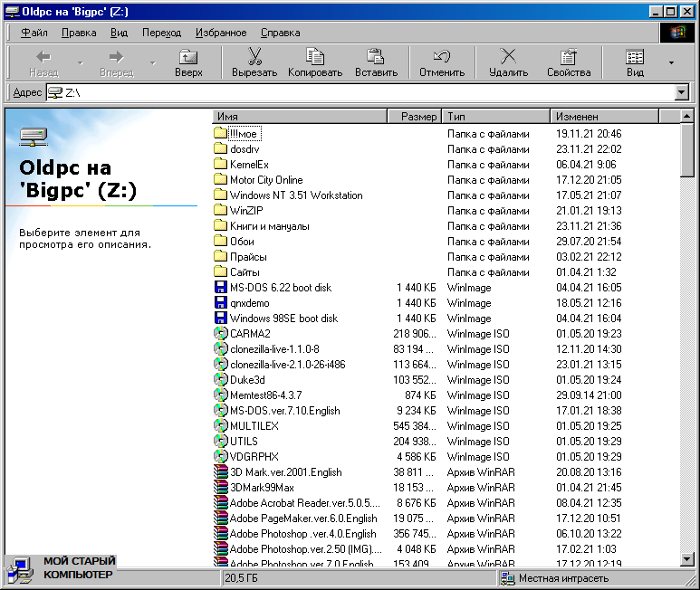
Task: Open the Back button history dropdown arrow
Action: pos(80,63)
